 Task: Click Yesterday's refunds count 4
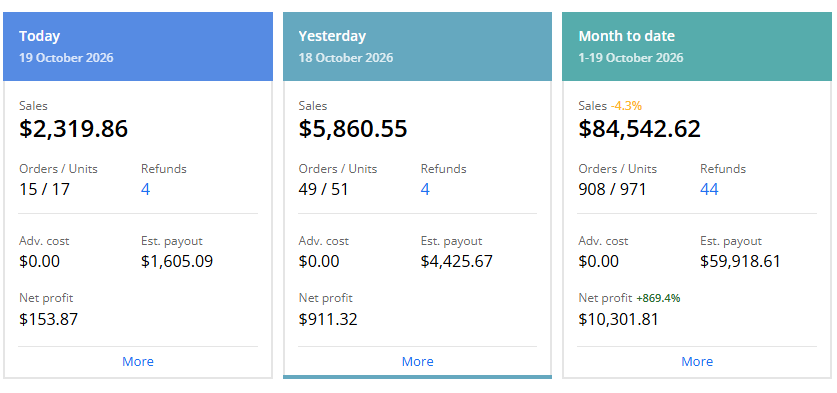click(x=425, y=189)
